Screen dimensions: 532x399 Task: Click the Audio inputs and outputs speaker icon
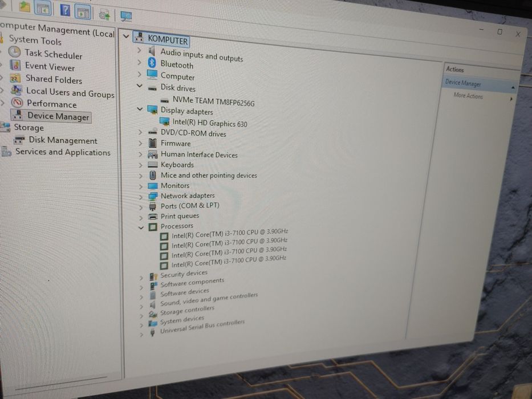pos(152,51)
